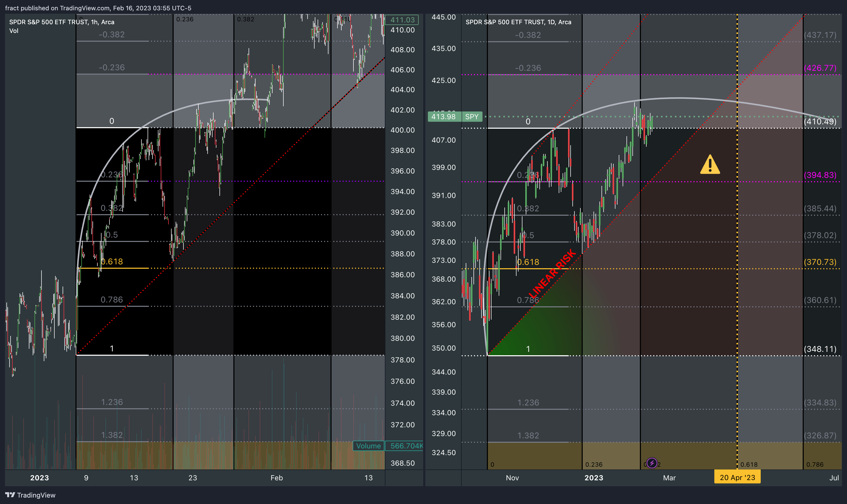Click the (334.83) level label
This screenshot has height=504, width=847.
[x=820, y=402]
